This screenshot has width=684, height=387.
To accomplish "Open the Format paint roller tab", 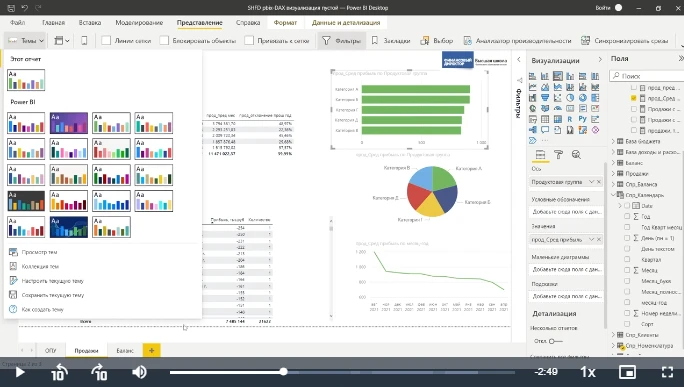I will click(x=558, y=154).
